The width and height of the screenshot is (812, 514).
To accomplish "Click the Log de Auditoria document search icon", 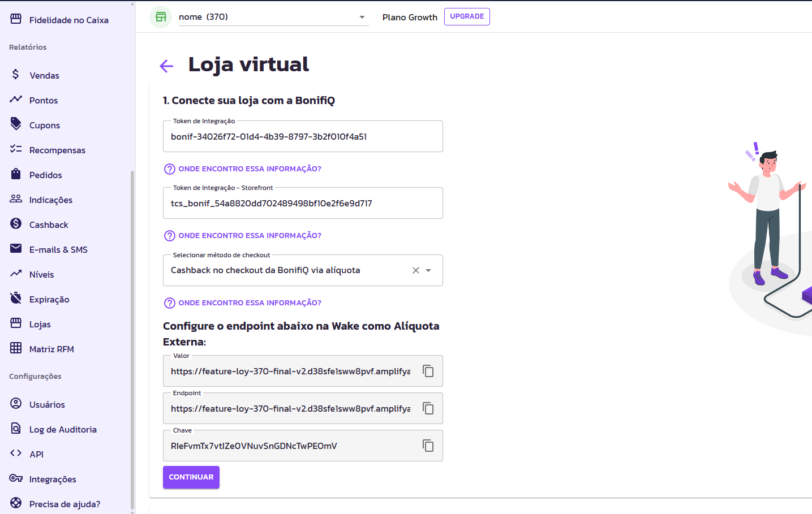I will (x=16, y=429).
